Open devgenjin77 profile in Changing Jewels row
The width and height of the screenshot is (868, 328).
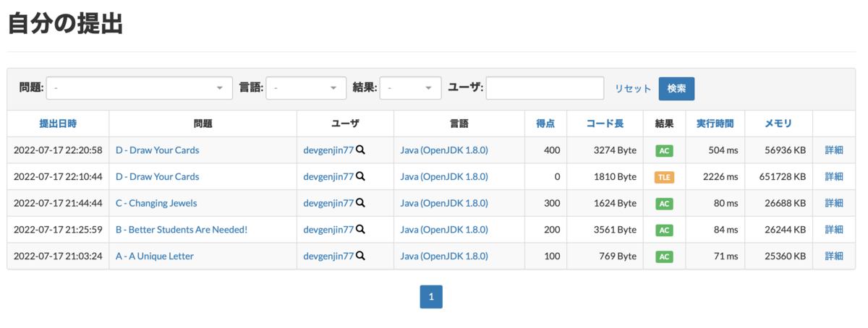[328, 204]
